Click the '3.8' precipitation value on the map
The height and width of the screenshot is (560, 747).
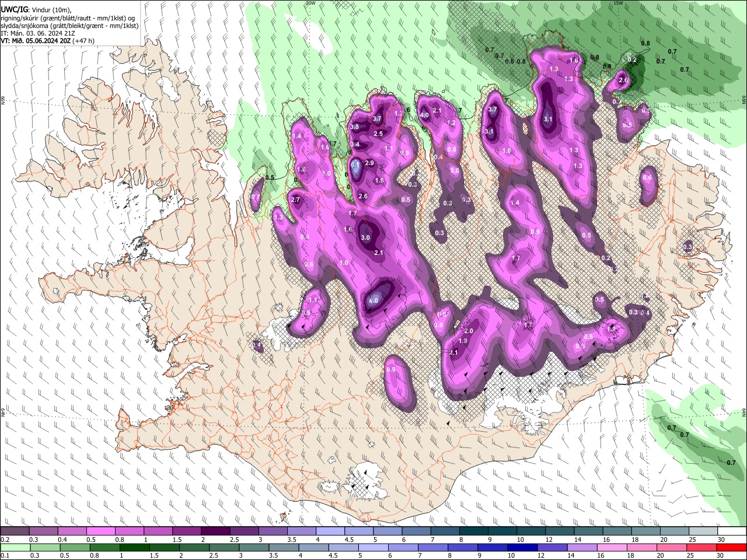[354, 127]
